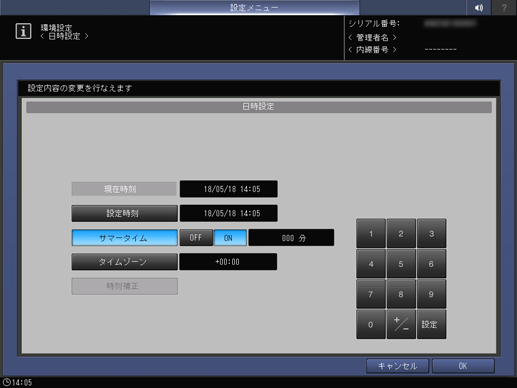This screenshot has height=388, width=517.
Task: Click the clock icon in status bar
Action: point(6,382)
